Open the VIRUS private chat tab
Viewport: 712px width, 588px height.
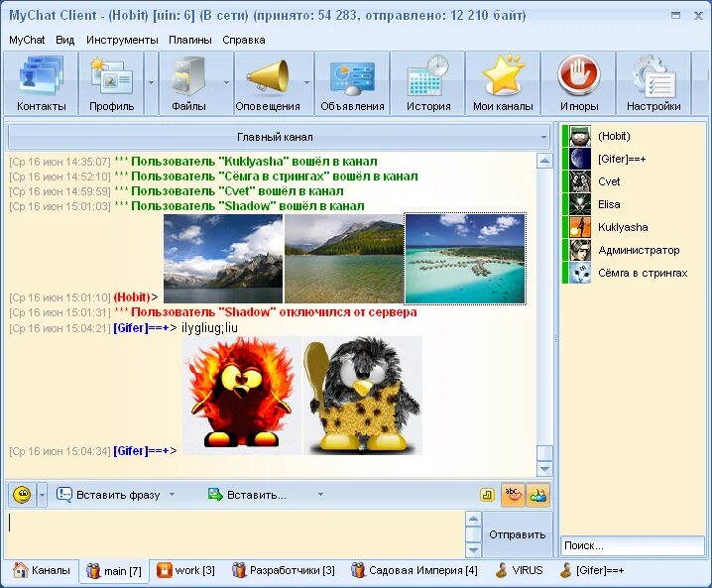[x=519, y=570]
